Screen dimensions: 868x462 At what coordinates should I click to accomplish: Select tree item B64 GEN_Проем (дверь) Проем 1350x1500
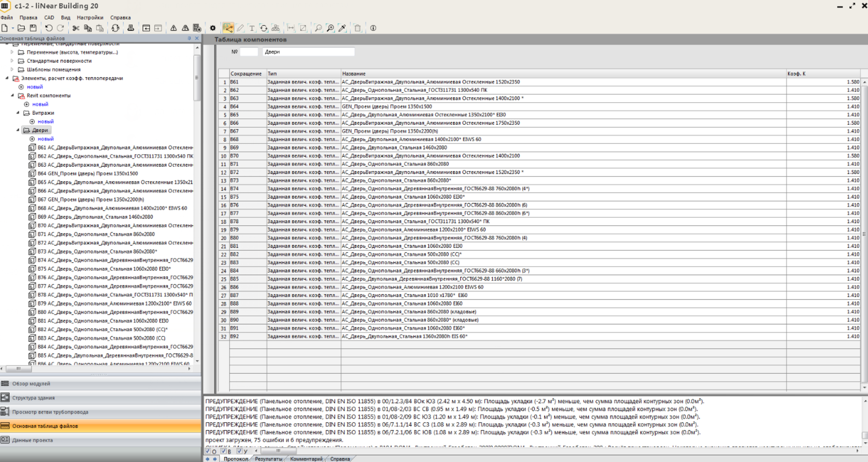click(x=87, y=174)
